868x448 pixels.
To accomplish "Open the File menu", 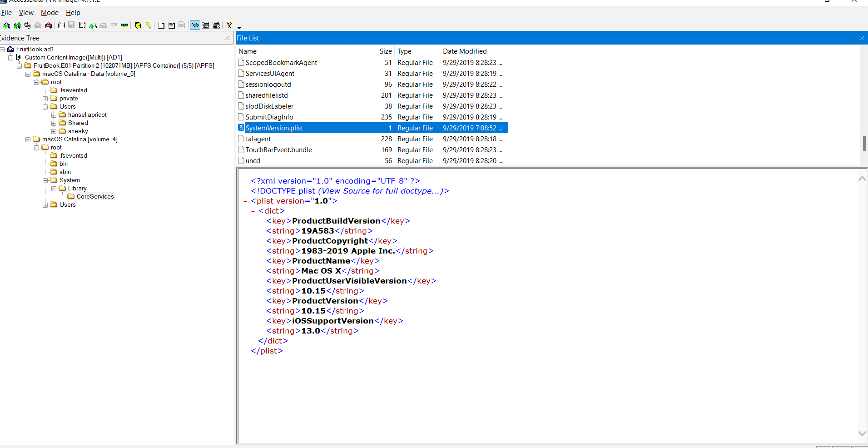I will pos(6,13).
